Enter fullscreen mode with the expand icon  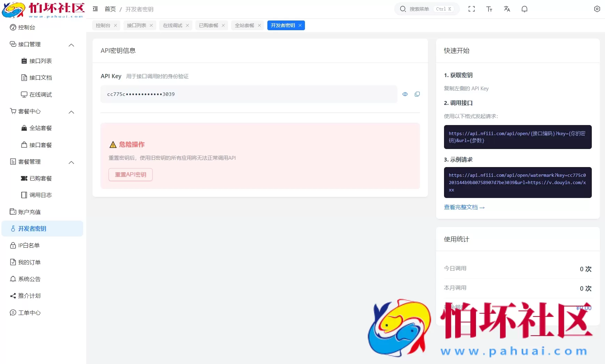tap(472, 9)
